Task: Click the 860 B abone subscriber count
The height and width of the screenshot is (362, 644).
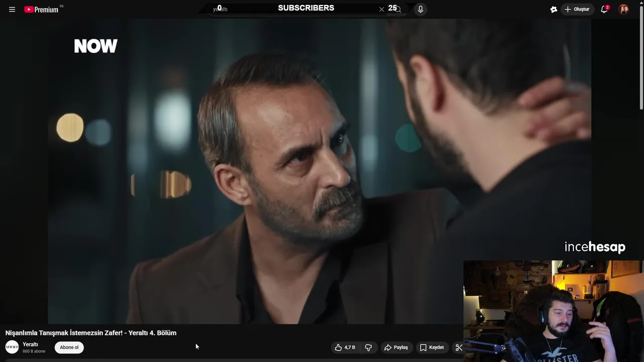Action: coord(34,351)
